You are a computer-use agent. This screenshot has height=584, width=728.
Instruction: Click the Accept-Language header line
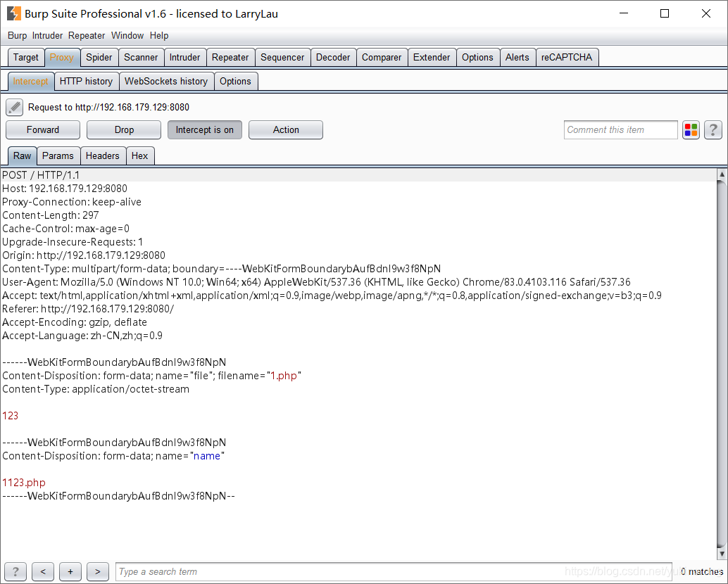[82, 336]
